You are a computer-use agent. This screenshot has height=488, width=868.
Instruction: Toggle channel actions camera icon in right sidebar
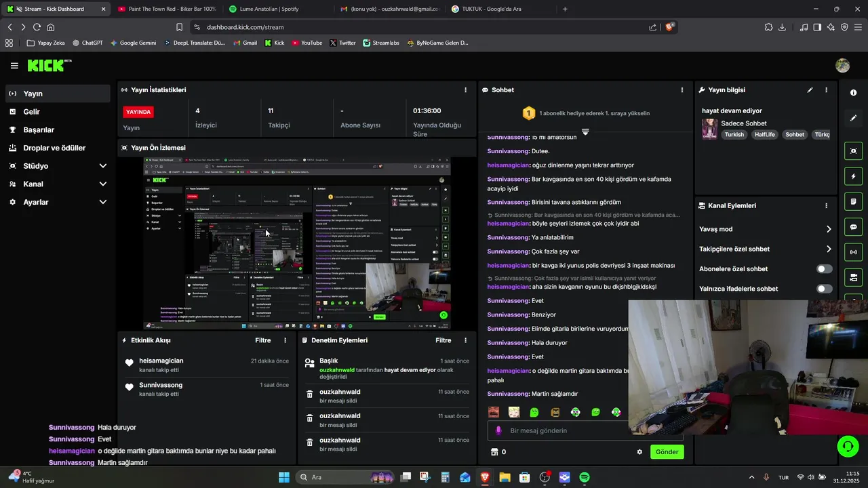pyautogui.click(x=853, y=277)
